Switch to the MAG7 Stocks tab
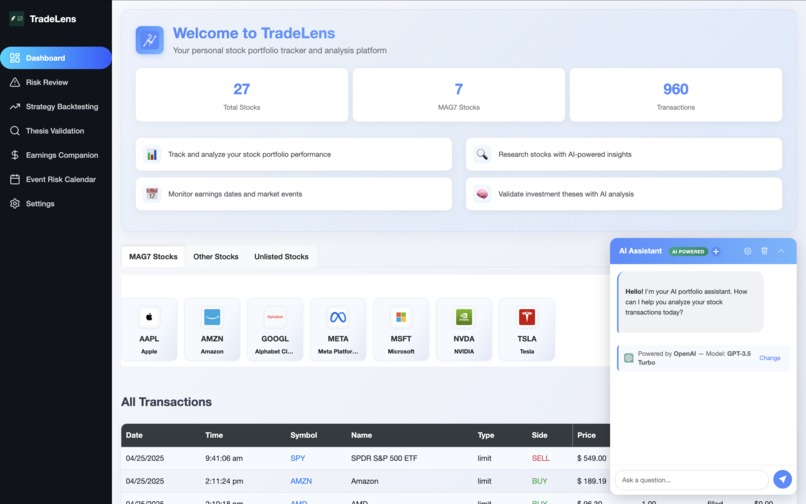Viewport: 806px width, 504px height. point(153,257)
